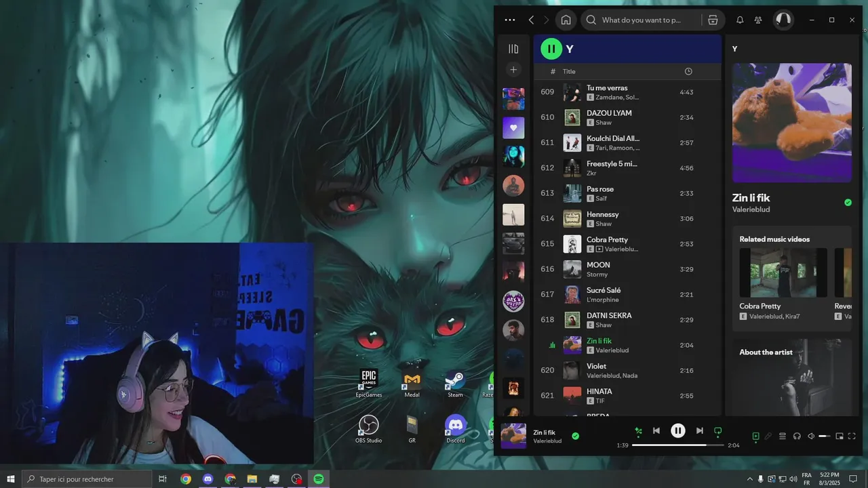Viewport: 868px width, 488px height.
Task: Click the plus Create playlist button
Action: point(513,70)
